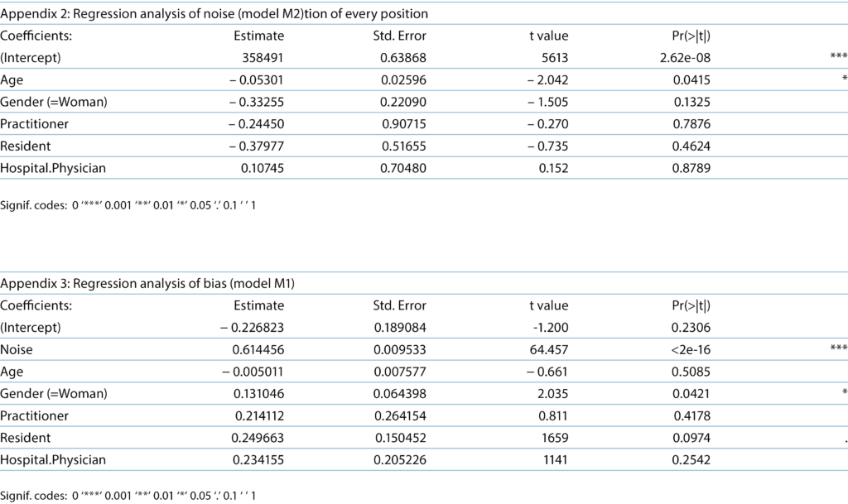Image resolution: width=848 pixels, height=504 pixels.
Task: Click the Estimate header in Appendix 3
Action: coord(259,305)
